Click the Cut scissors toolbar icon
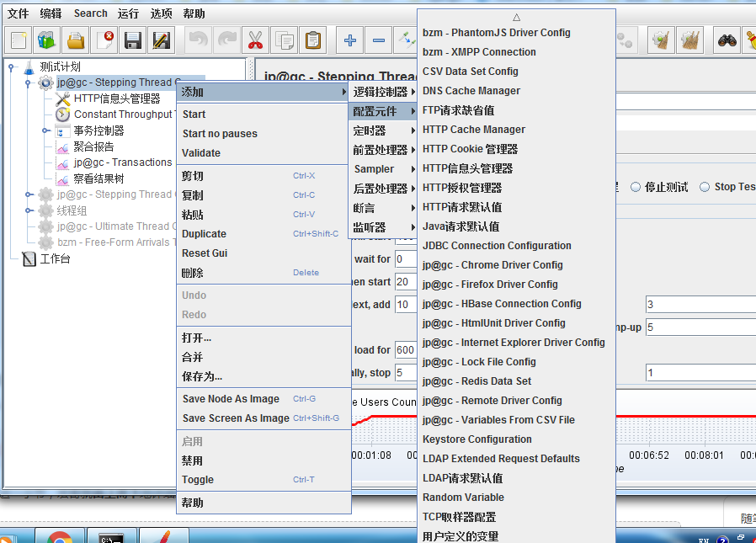756x543 pixels. [255, 40]
